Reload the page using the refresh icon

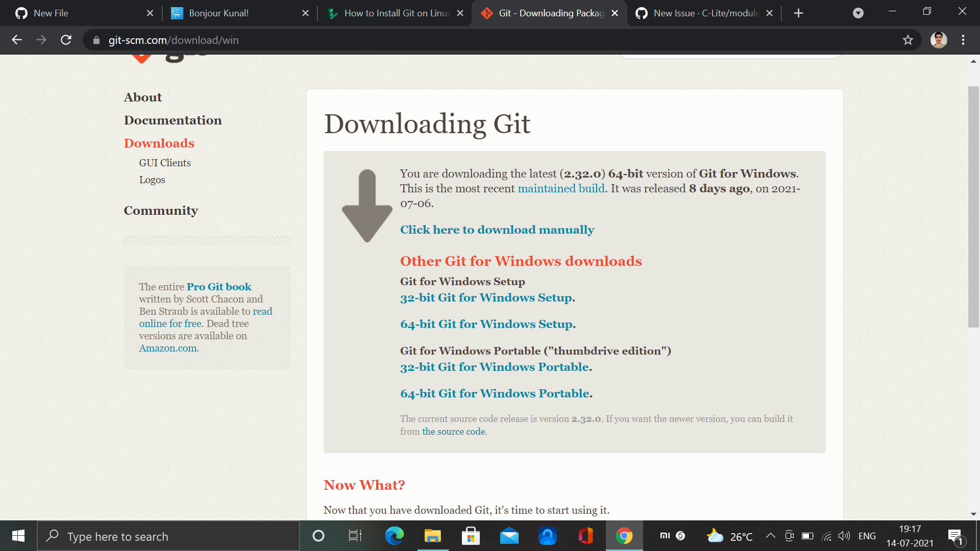coord(66,40)
